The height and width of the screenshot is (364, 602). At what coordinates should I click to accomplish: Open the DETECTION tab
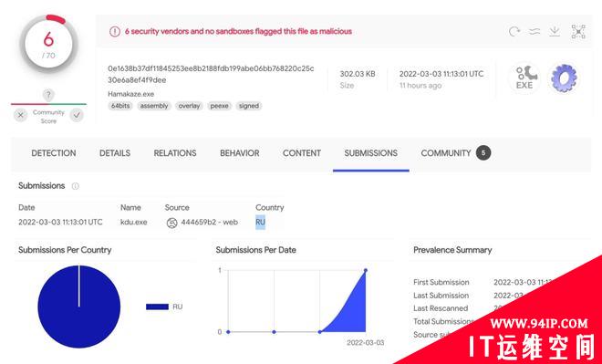(x=54, y=153)
